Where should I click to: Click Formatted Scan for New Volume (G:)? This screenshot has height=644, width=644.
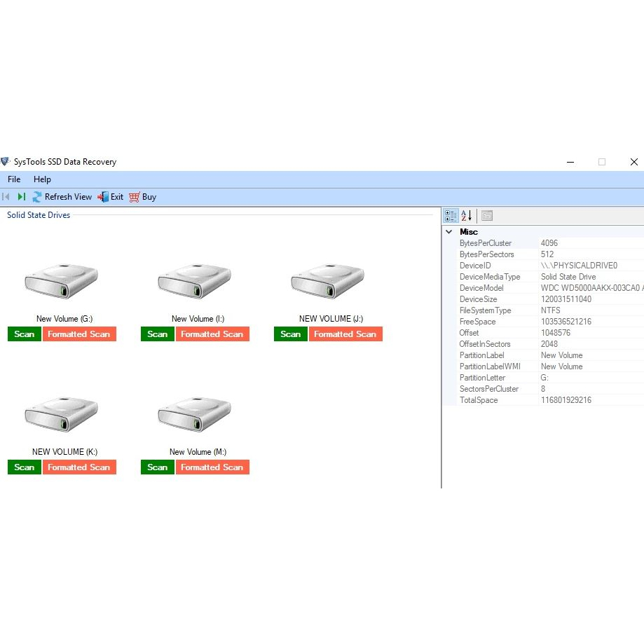tap(79, 334)
